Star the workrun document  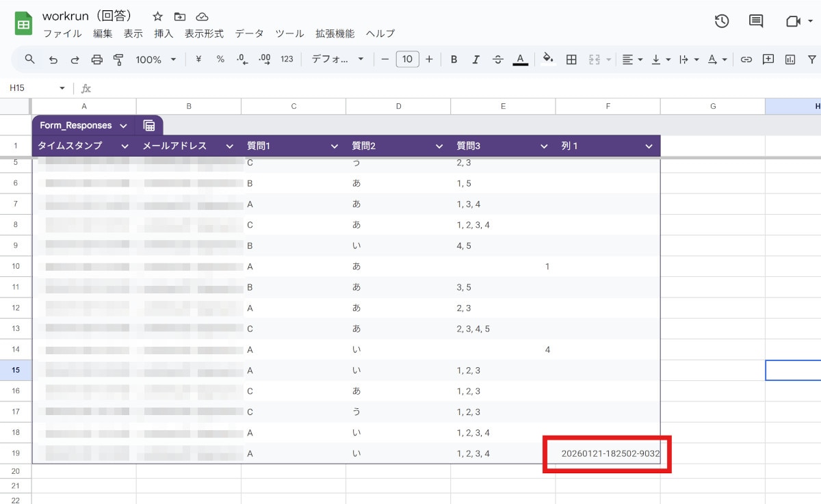coord(157,16)
